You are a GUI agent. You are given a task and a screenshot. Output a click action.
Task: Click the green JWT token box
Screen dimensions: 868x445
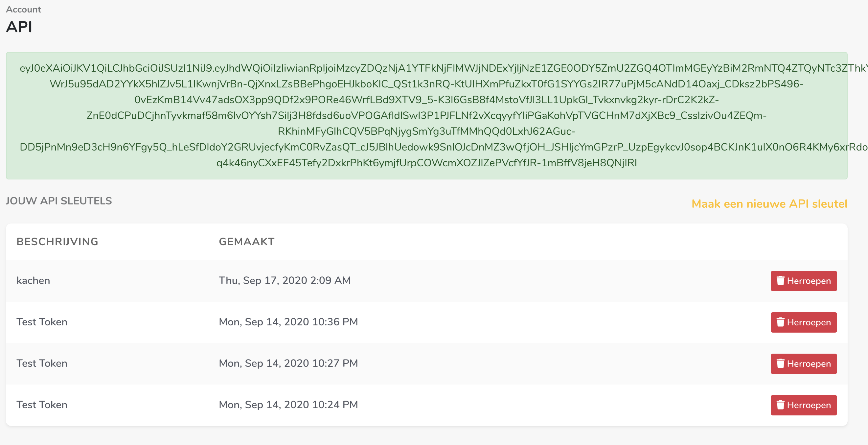[x=426, y=115]
